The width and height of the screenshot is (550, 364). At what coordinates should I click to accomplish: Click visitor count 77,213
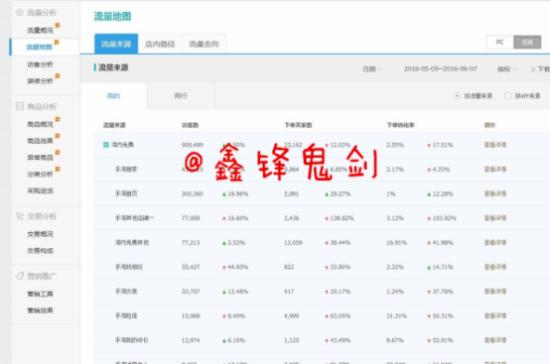[x=190, y=243]
